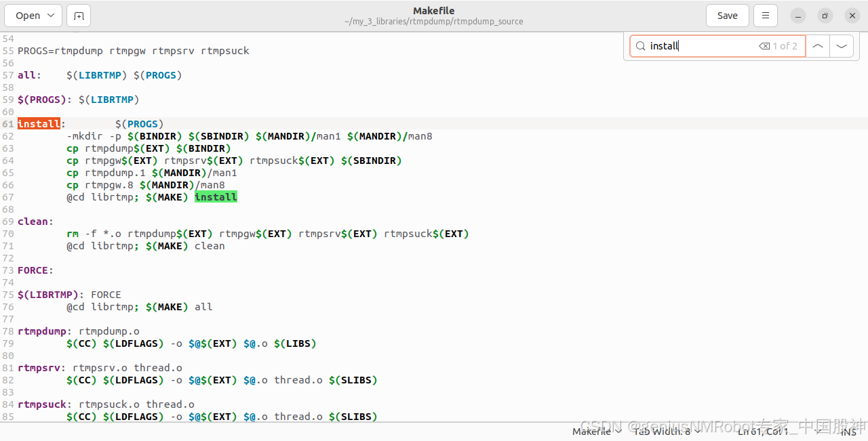868x441 pixels.
Task: Go to previous search match
Action: [818, 46]
